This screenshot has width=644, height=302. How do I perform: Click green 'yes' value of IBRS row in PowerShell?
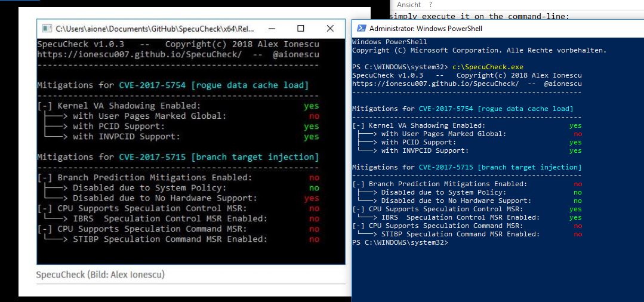tap(575, 217)
